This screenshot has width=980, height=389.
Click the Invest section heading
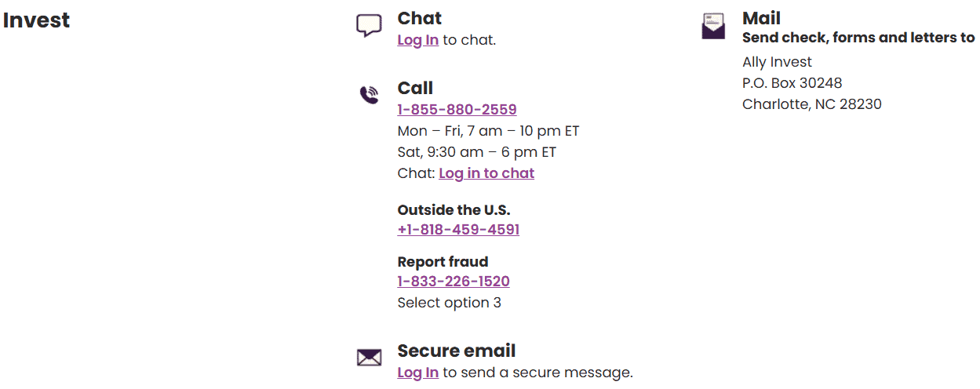pos(36,20)
